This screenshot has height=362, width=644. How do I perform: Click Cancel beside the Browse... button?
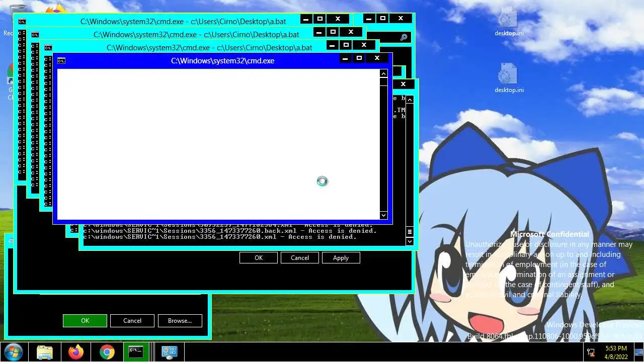132,321
